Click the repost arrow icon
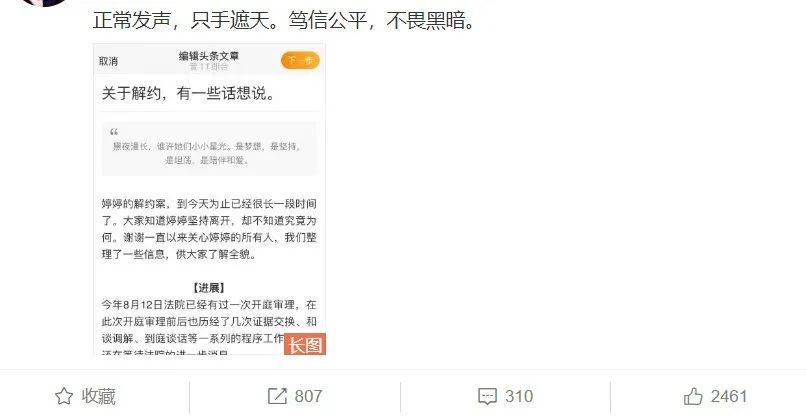The width and height of the screenshot is (806, 418). pyautogui.click(x=277, y=396)
